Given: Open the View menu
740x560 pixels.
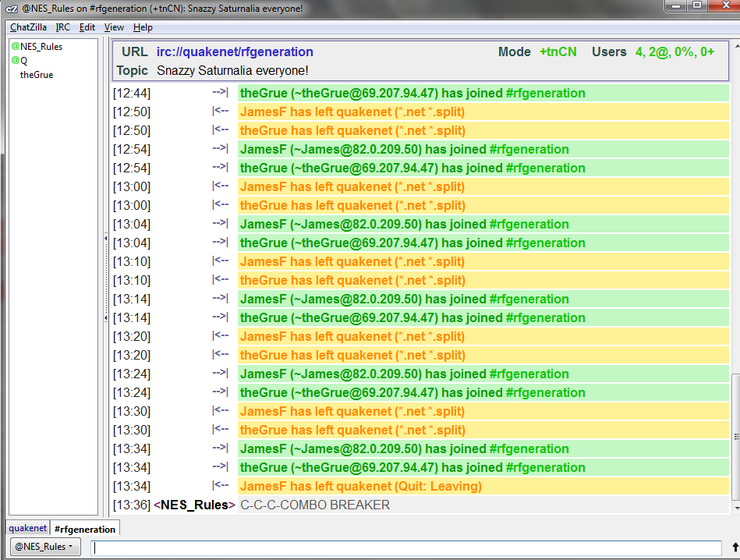Looking at the screenshot, I should click(114, 27).
